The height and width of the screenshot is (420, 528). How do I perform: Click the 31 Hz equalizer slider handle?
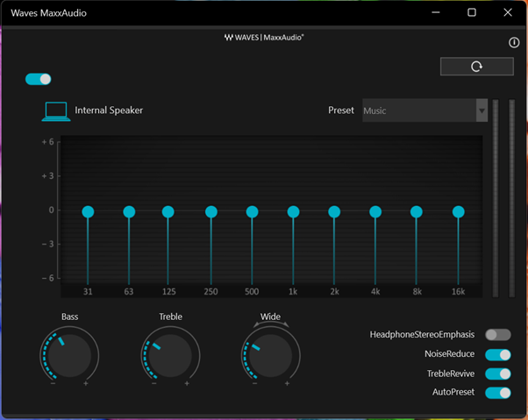pos(88,211)
